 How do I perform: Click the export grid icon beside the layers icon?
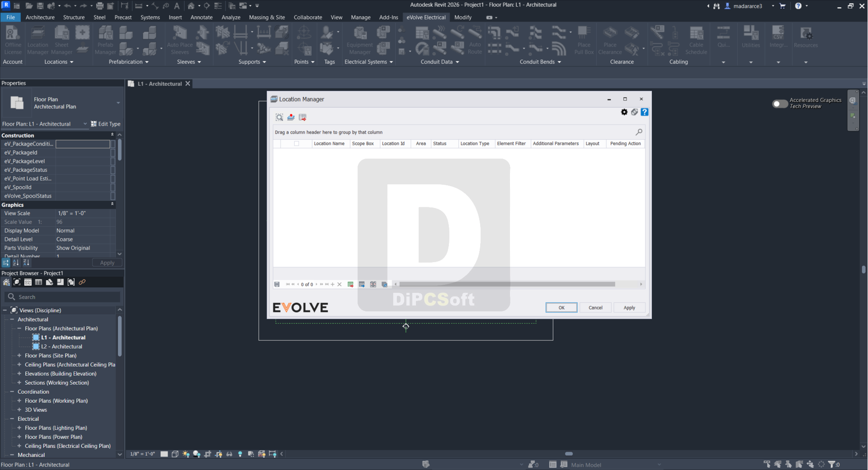tap(302, 117)
